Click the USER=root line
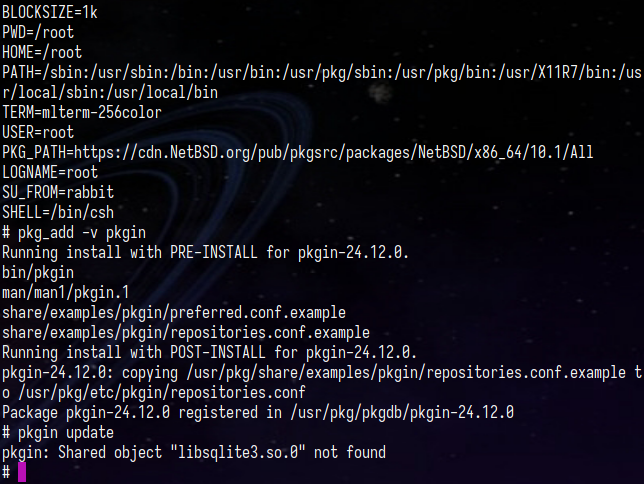Screen dimensions: 644x484 [x=38, y=132]
